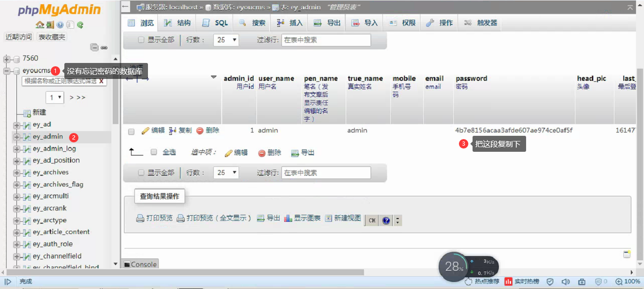Screen dimensions: 644x289
Task: Expand the ey_admin_log table node
Action: tap(16, 149)
